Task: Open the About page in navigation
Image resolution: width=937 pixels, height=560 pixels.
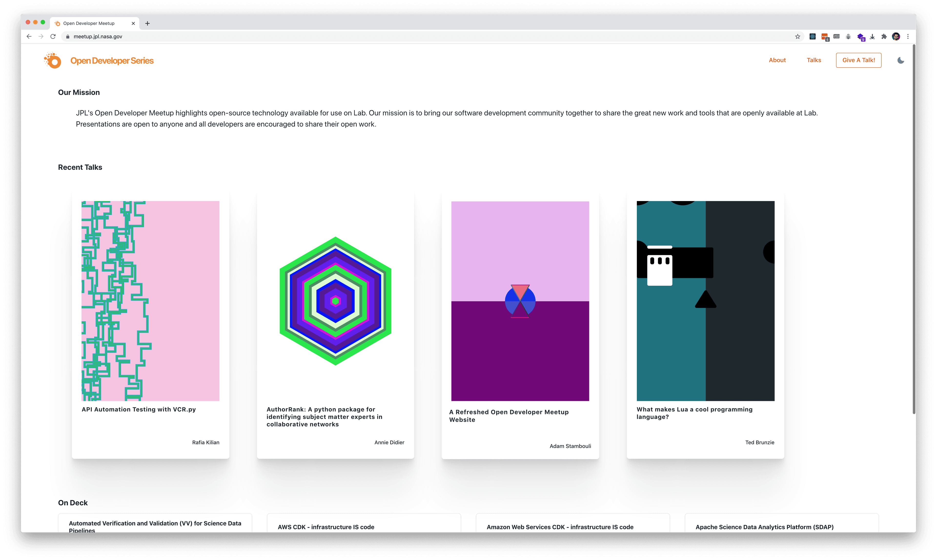Action: [x=777, y=60]
